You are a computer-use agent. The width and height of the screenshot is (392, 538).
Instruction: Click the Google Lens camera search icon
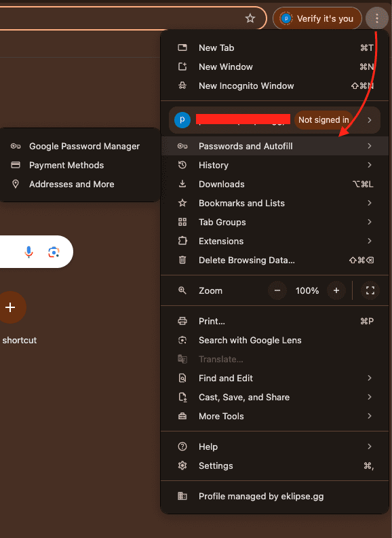(54, 252)
